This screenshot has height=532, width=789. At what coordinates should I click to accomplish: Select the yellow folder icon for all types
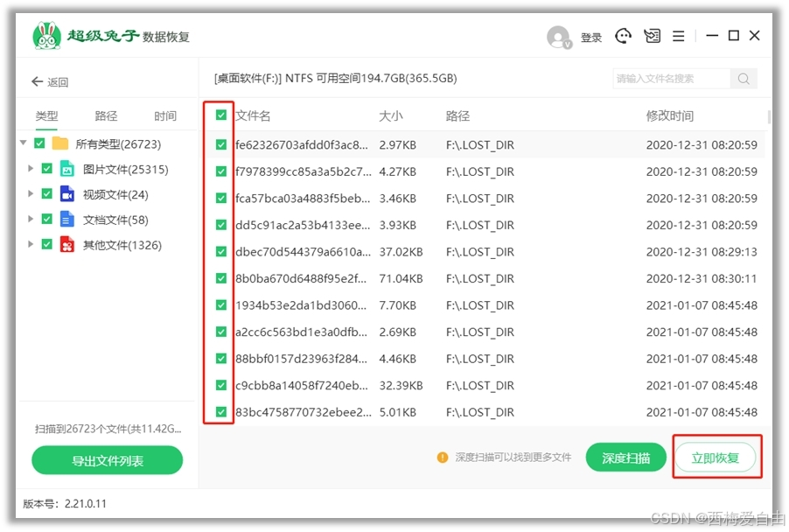point(59,143)
